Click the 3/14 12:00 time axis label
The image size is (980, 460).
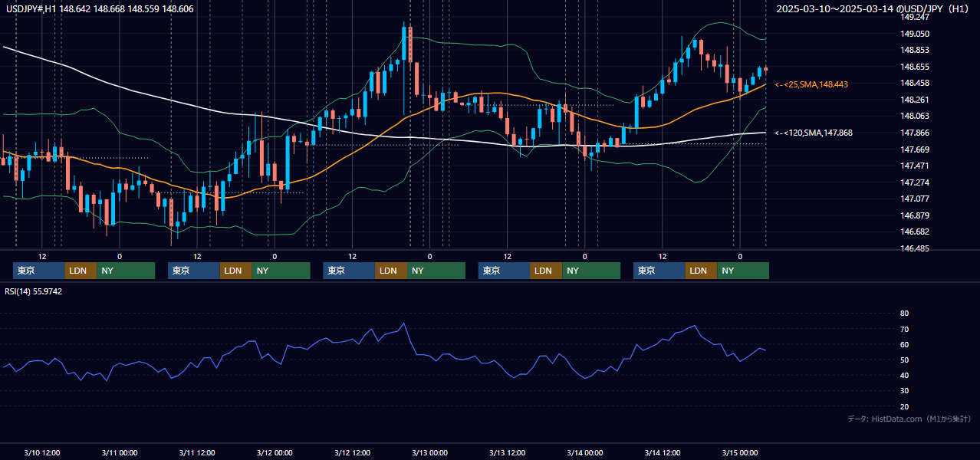pos(662,452)
